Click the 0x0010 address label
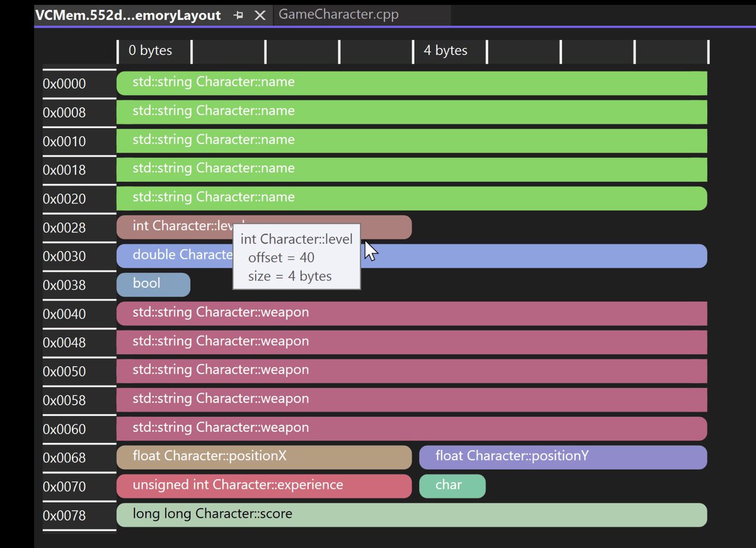This screenshot has width=756, height=548. point(64,141)
